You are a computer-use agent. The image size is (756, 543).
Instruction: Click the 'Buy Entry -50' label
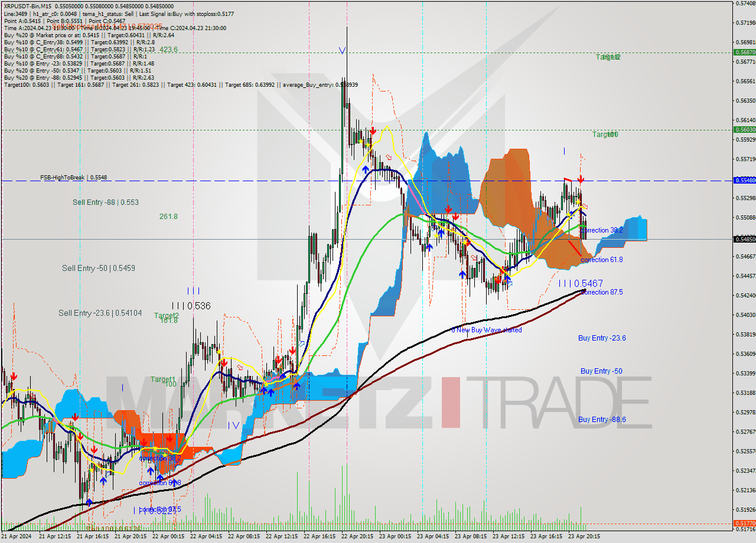pos(601,371)
